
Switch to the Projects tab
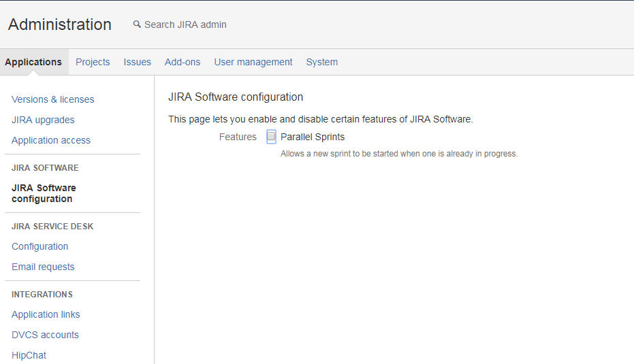tap(93, 62)
